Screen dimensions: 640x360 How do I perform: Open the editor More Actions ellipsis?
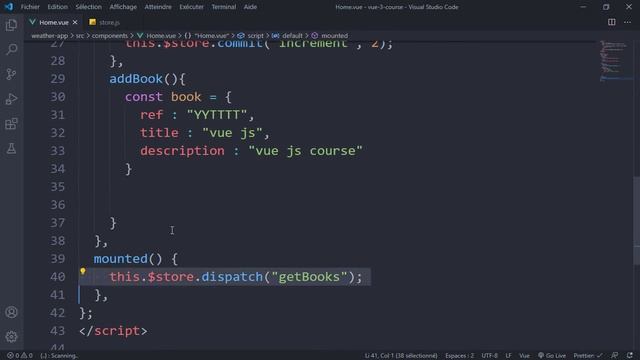[x=627, y=22]
